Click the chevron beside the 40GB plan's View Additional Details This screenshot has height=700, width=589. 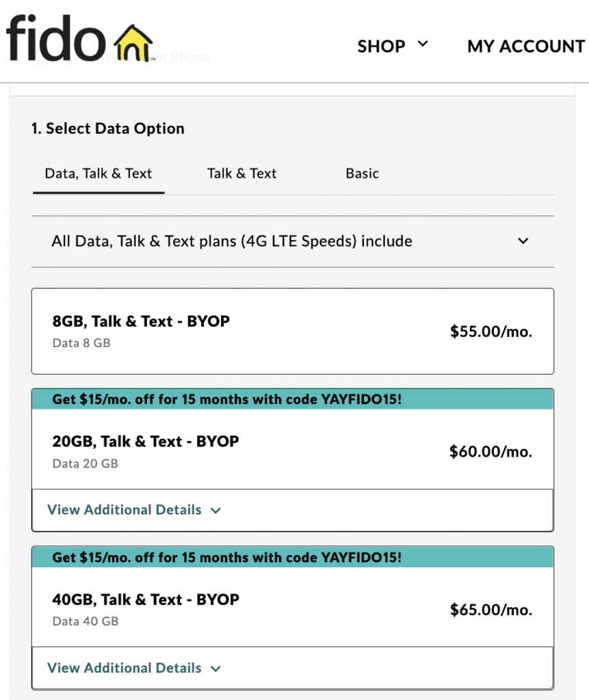pos(216,669)
